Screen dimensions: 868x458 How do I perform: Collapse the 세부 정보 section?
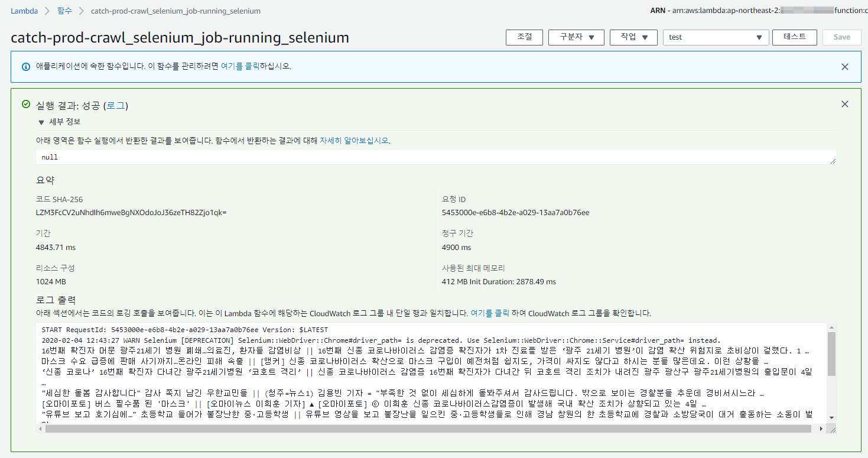point(59,122)
